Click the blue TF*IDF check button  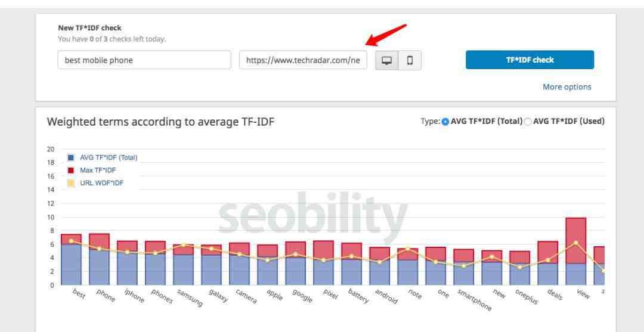[x=530, y=60]
